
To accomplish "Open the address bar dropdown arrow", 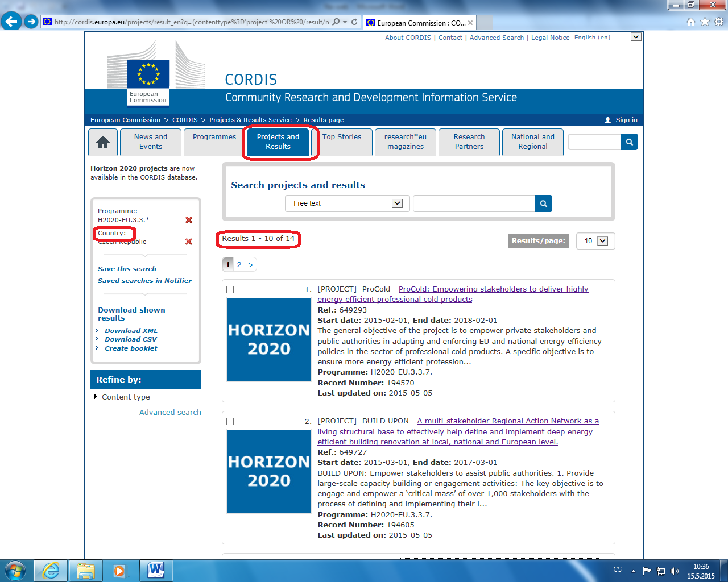I will [345, 22].
